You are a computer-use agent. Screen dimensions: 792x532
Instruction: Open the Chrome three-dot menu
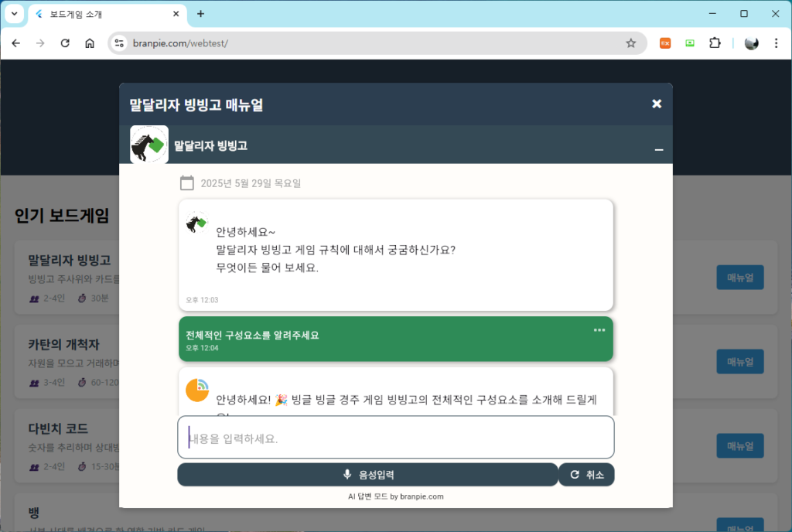coord(777,43)
